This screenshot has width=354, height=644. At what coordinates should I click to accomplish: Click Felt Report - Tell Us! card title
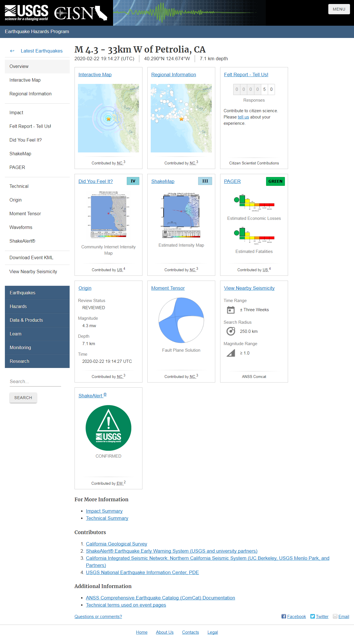[x=246, y=75]
